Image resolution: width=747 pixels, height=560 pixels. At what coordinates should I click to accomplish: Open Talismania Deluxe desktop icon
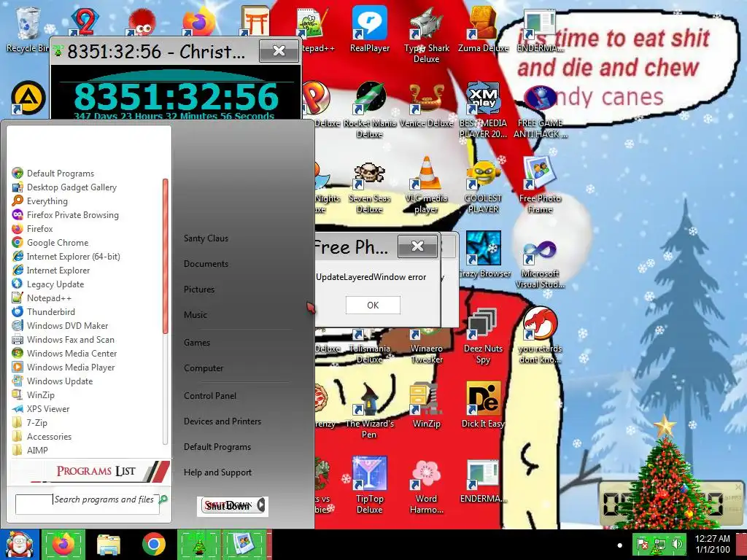click(370, 346)
